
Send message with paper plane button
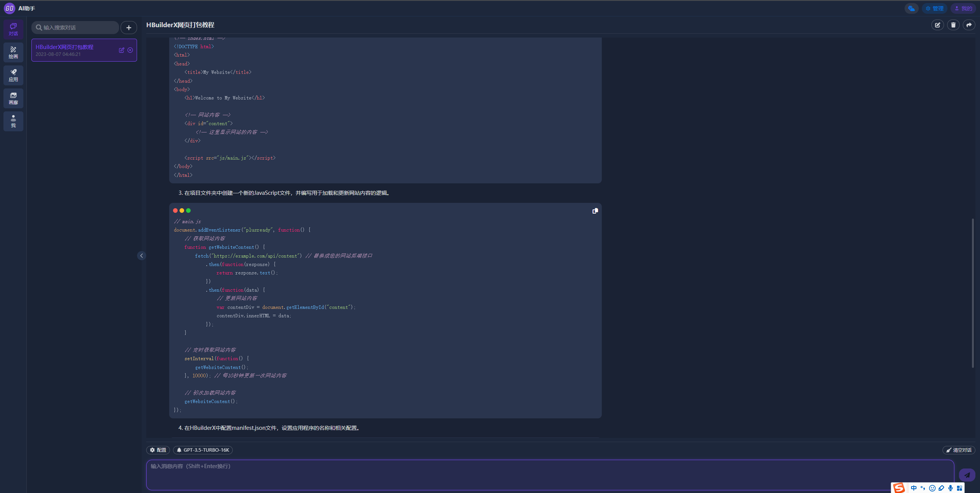[x=967, y=475]
